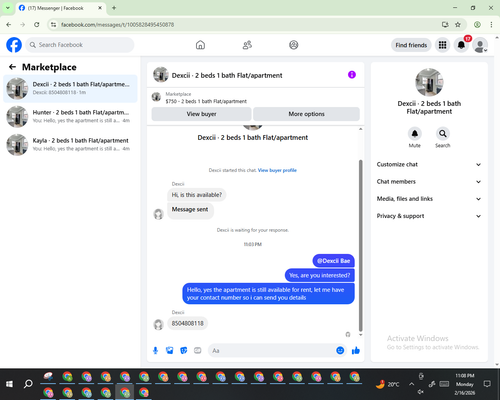Bookmark this page with the star icon
Viewport: 500px width, 400px height.
[458, 24]
